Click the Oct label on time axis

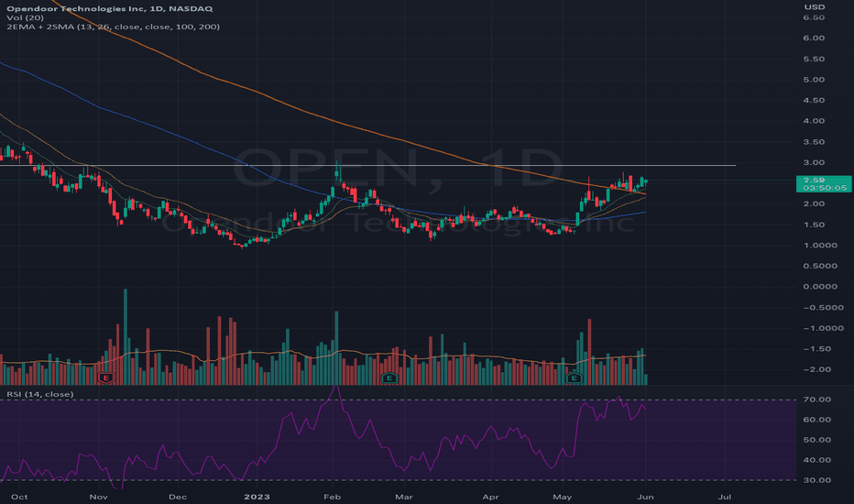(19, 497)
